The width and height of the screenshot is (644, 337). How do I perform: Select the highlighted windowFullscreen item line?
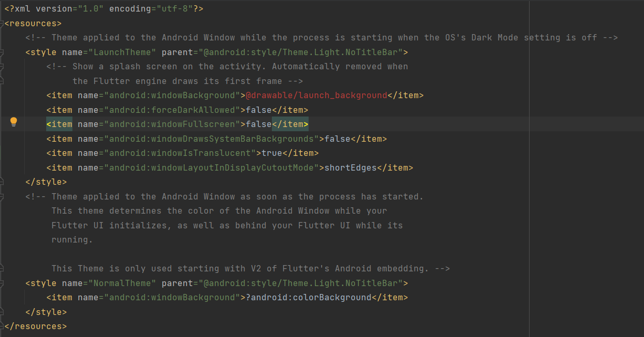tap(173, 124)
